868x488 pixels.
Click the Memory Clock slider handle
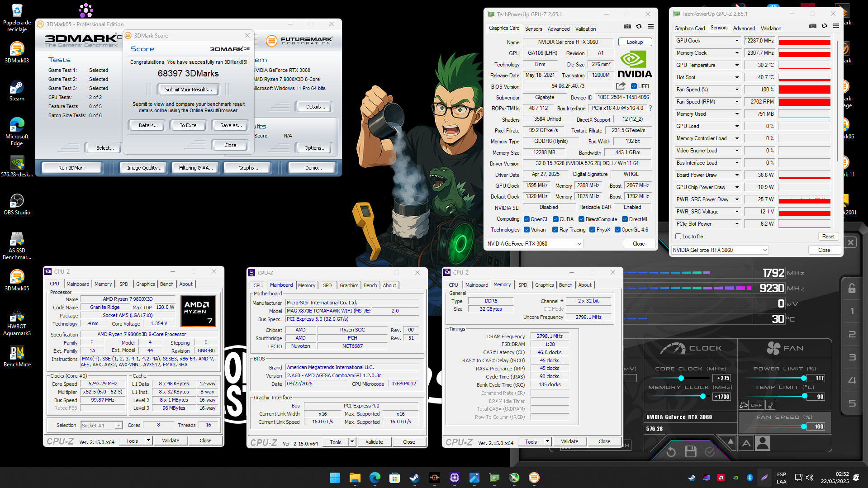[x=702, y=396]
